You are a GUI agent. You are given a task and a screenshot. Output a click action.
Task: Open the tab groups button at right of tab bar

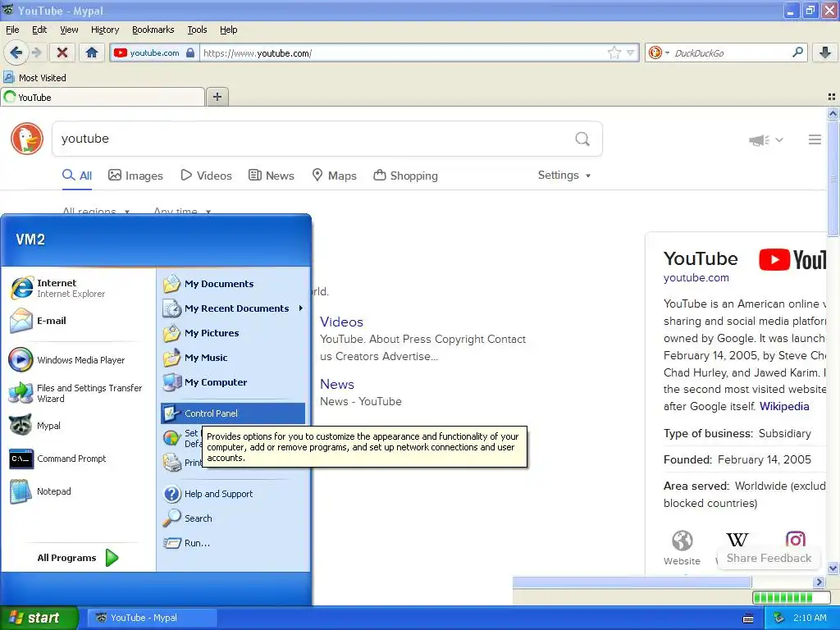click(832, 97)
